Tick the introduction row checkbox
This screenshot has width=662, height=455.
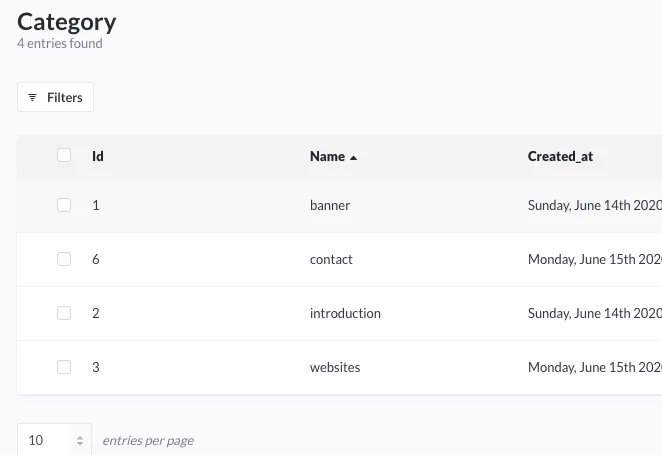click(x=64, y=313)
